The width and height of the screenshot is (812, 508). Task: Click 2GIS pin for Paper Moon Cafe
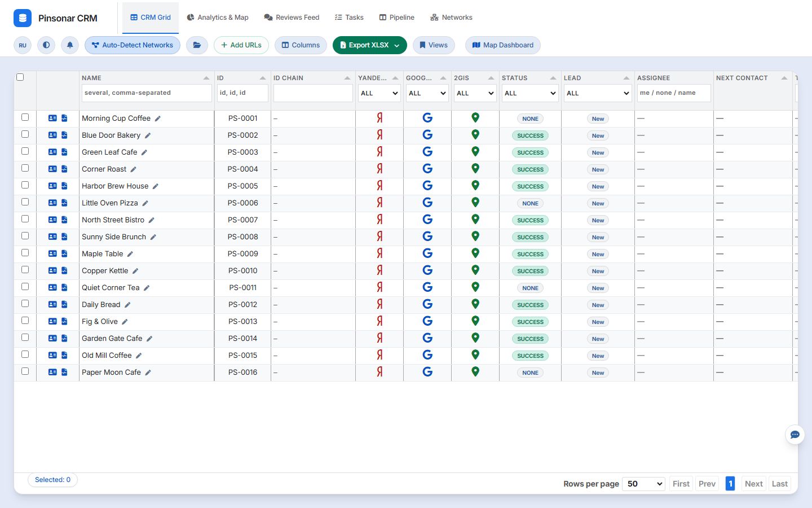click(475, 371)
